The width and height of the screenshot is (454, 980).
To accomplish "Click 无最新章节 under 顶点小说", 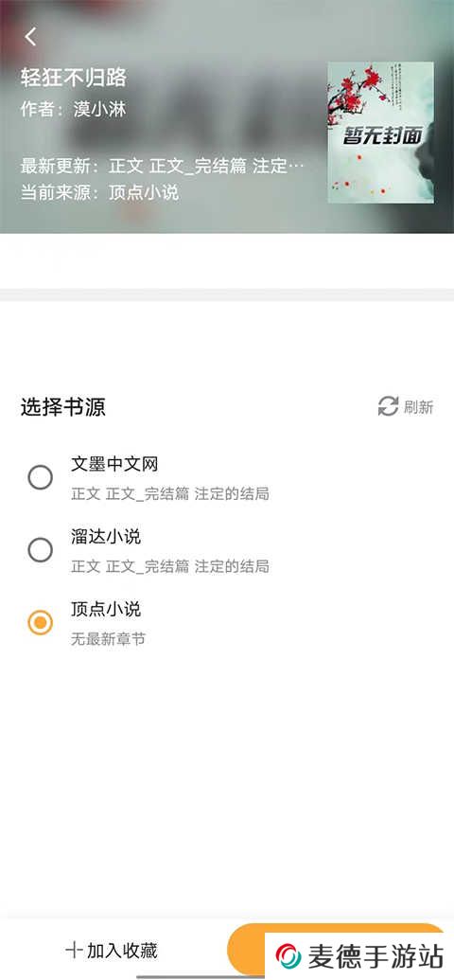I will click(x=108, y=639).
